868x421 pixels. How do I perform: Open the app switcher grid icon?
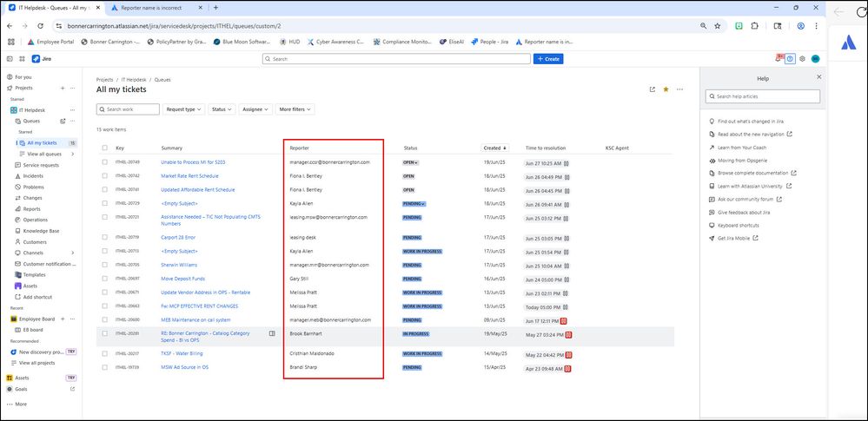(x=22, y=59)
